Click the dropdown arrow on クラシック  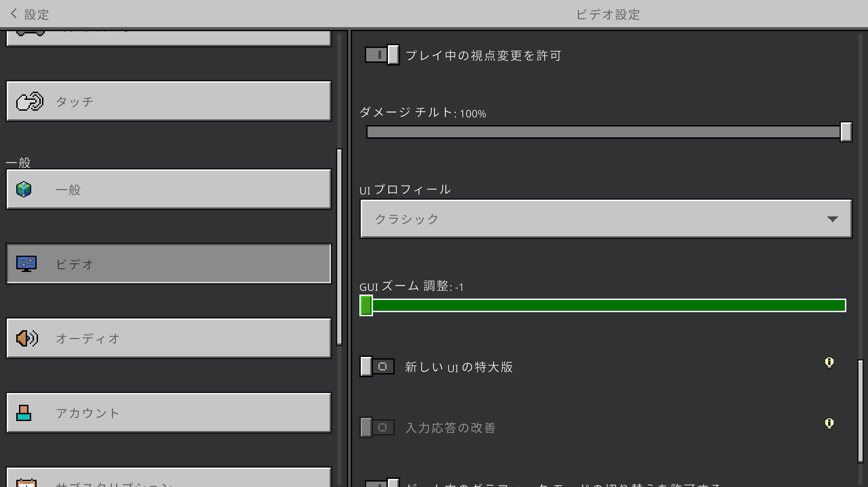coord(832,219)
